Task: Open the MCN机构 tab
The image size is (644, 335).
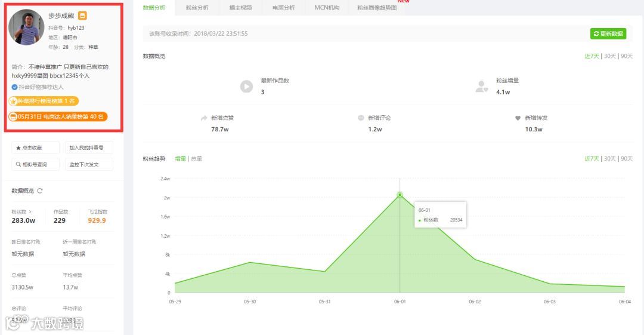Action: click(x=327, y=7)
